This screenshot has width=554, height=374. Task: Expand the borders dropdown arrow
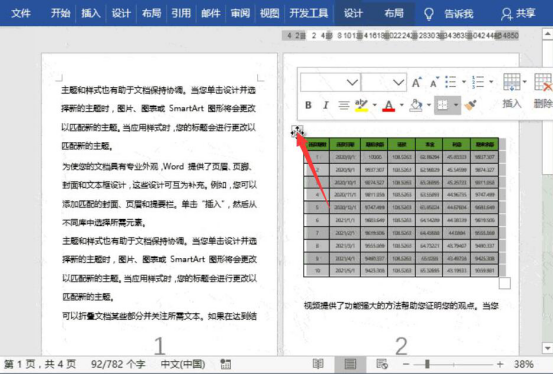click(456, 105)
